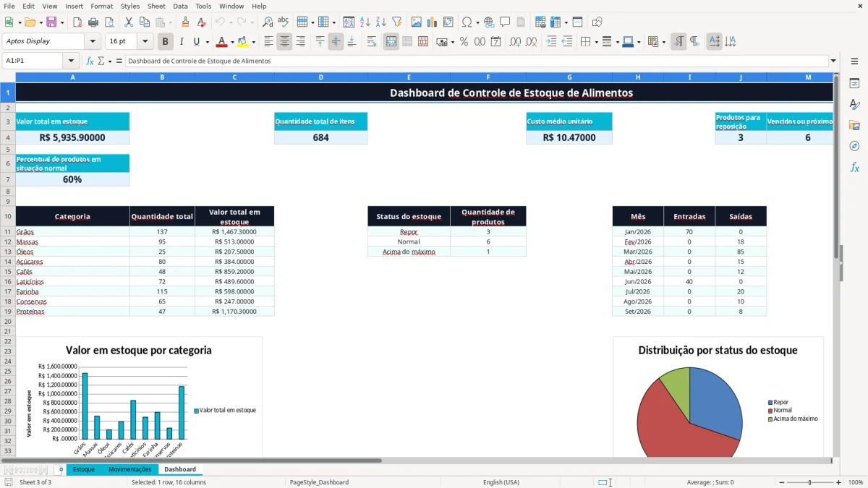
Task: Open sidebar Styles panel
Action: (x=854, y=104)
